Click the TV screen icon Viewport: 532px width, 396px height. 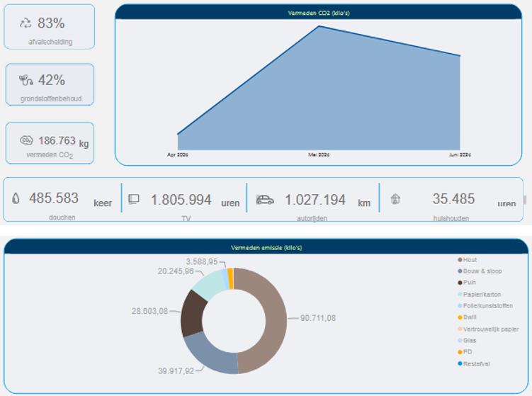(134, 200)
